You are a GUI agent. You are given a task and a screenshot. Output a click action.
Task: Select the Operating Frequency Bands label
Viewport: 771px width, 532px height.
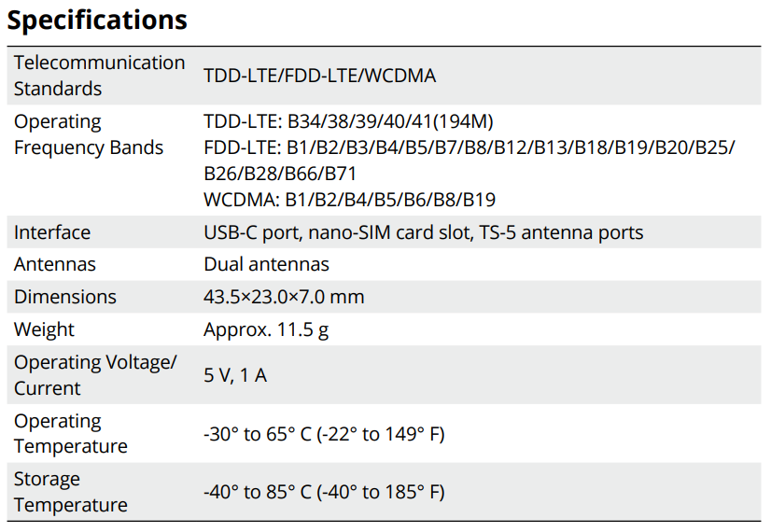[x=89, y=134]
